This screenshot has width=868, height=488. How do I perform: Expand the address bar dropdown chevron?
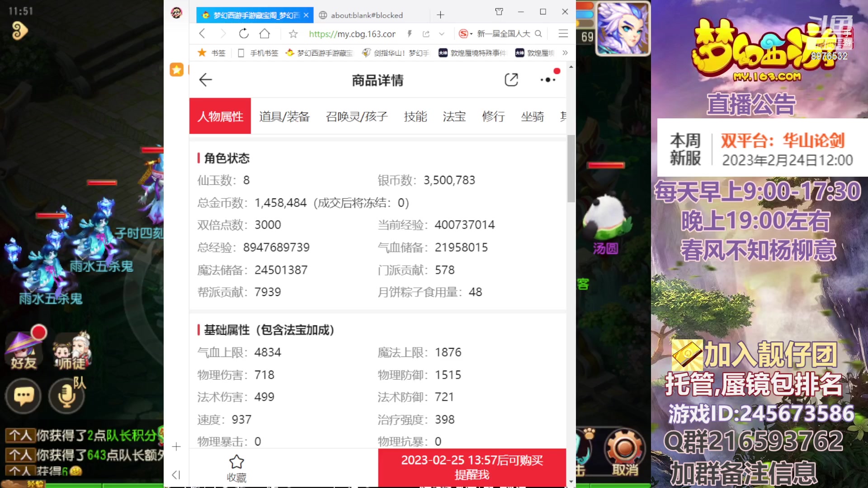click(442, 34)
